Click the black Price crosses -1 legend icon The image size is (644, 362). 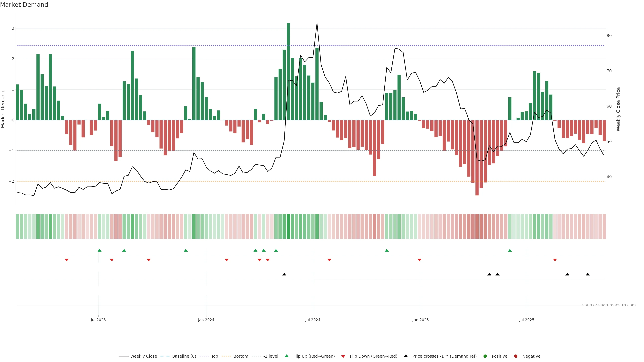(406, 356)
